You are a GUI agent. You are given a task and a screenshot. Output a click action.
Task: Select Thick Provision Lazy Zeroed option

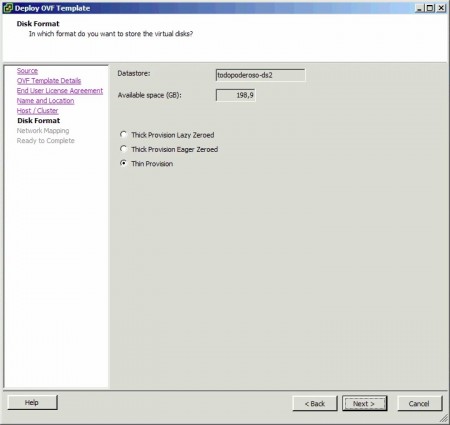123,135
